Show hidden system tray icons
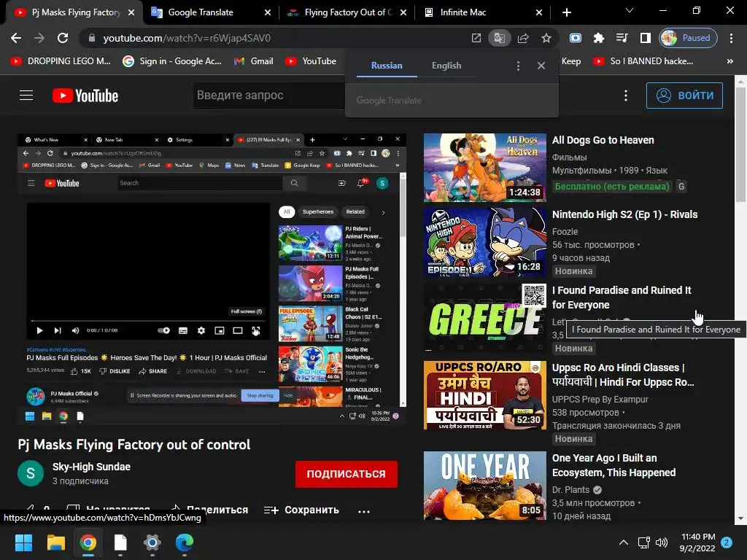 click(x=623, y=542)
